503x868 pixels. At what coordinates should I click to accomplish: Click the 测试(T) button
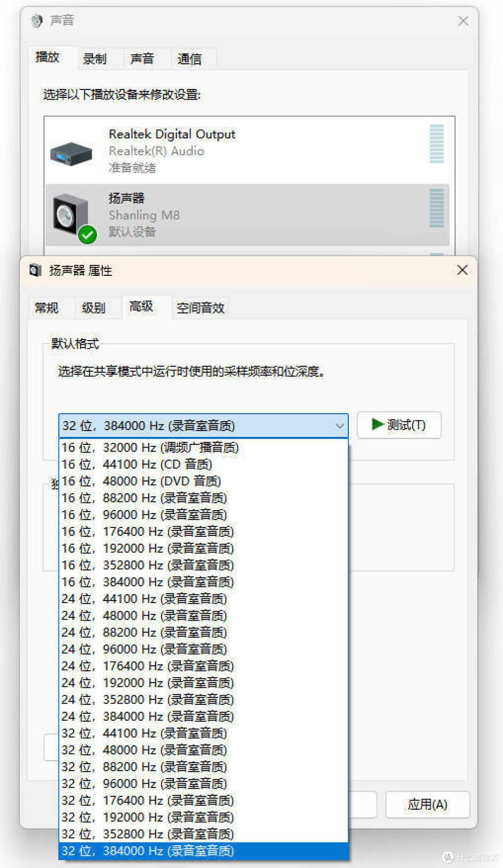point(399,425)
